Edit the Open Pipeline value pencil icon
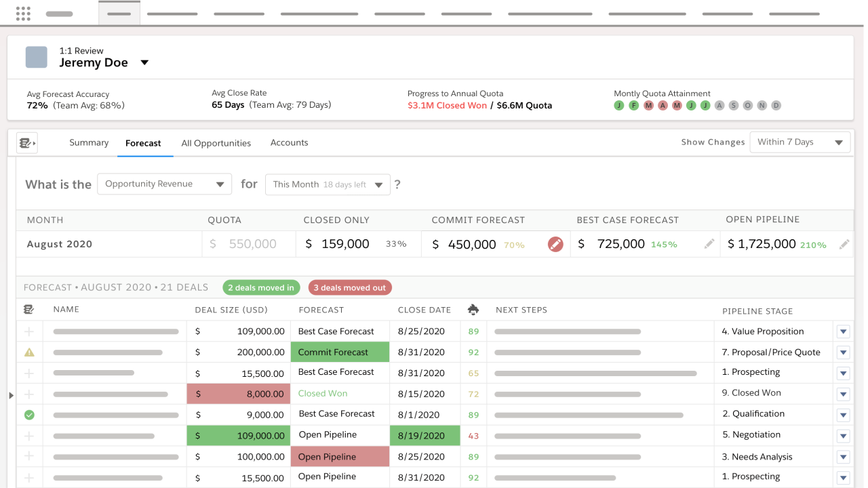Image resolution: width=868 pixels, height=488 pixels. [844, 244]
